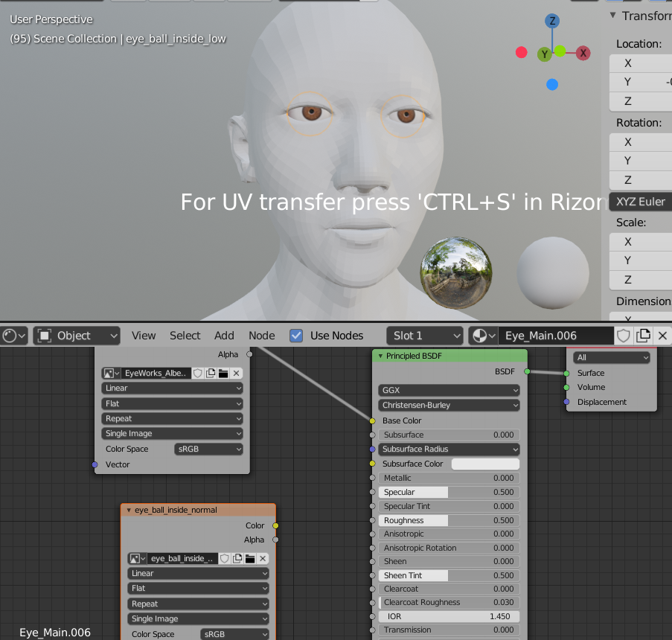
Task: Click the HDRI environment preview sphere
Action: (x=456, y=272)
